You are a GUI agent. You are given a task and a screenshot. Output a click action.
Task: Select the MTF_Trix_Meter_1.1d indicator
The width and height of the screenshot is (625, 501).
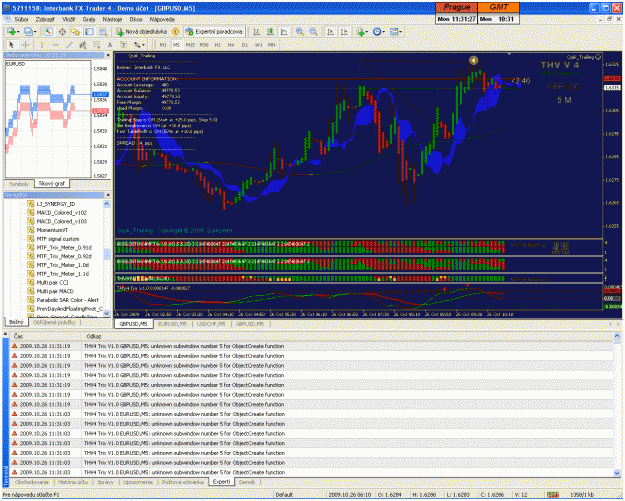(58, 274)
